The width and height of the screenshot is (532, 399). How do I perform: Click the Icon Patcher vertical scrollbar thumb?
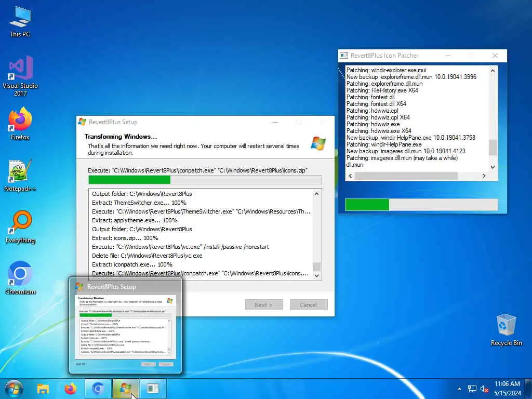[493, 148]
